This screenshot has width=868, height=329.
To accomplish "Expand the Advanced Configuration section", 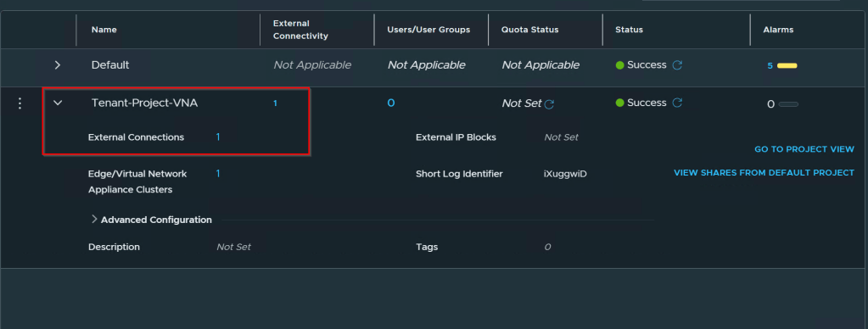I will tap(151, 220).
